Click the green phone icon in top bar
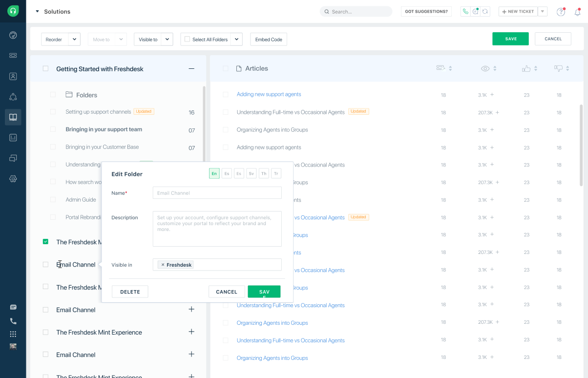 click(x=465, y=11)
